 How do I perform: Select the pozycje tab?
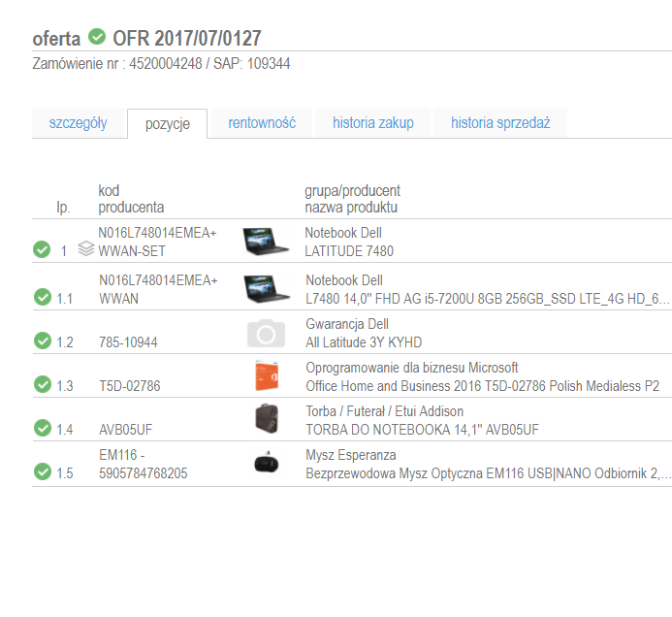click(x=167, y=124)
